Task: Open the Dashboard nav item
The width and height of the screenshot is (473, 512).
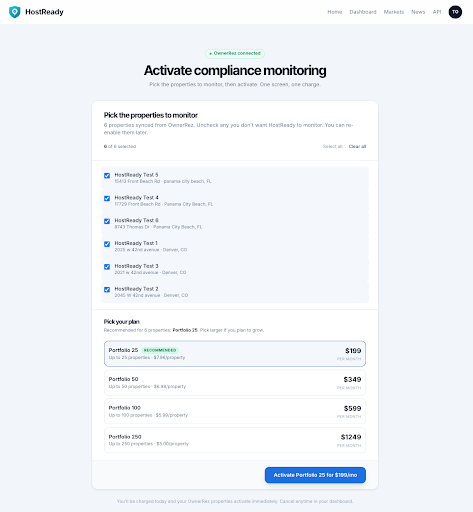Action: [x=363, y=12]
